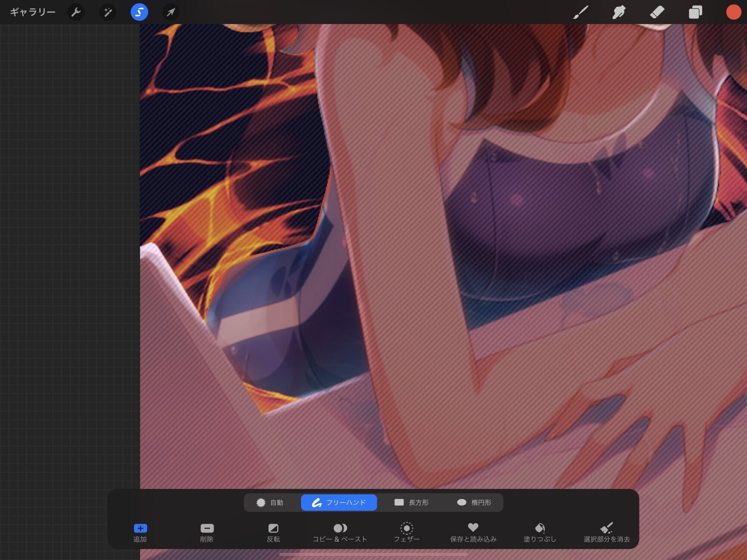Enable 追加 add-to-selection mode
The width and height of the screenshot is (747, 560).
click(x=140, y=532)
